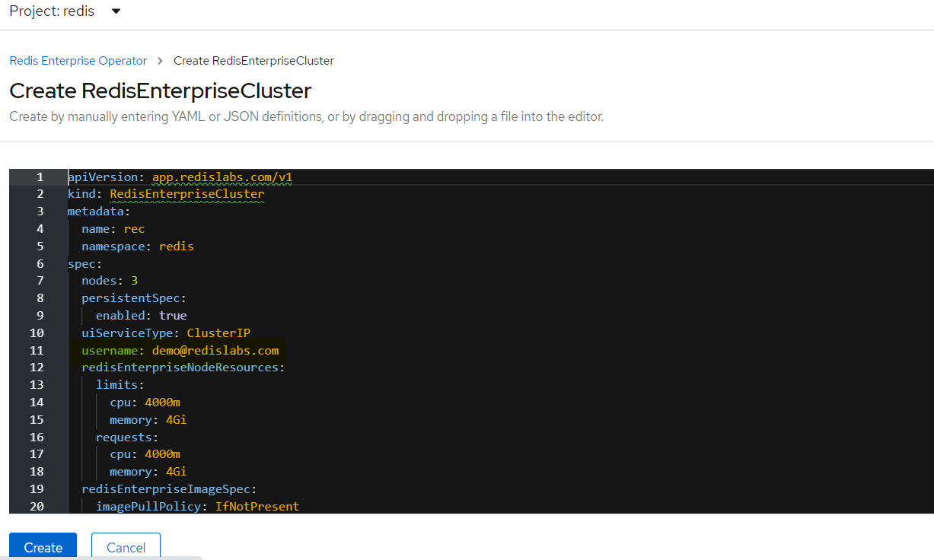
Task: Click the Create RedisEnterpriseCluster page heading
Action: click(x=161, y=91)
